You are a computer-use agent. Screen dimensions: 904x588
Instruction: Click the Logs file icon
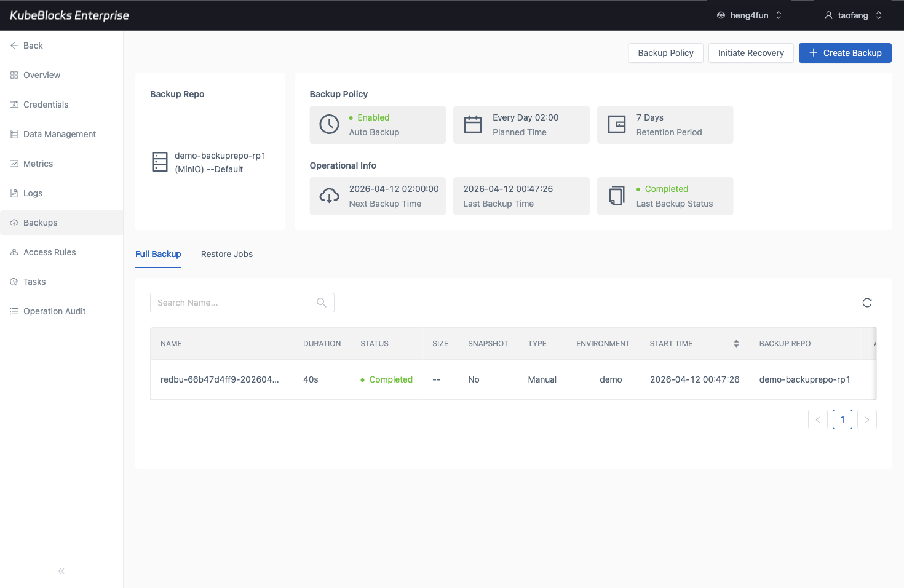point(14,193)
